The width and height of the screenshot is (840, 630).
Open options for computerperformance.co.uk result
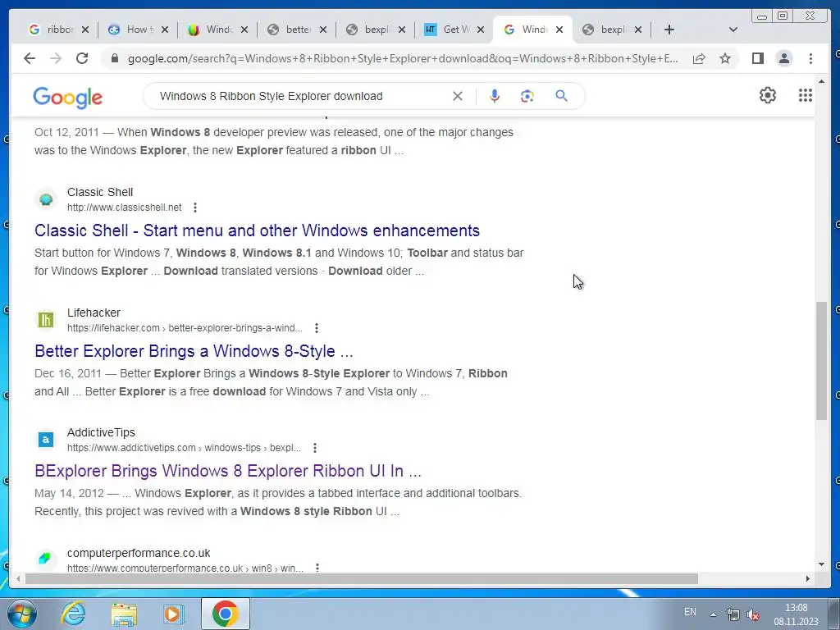(x=317, y=568)
